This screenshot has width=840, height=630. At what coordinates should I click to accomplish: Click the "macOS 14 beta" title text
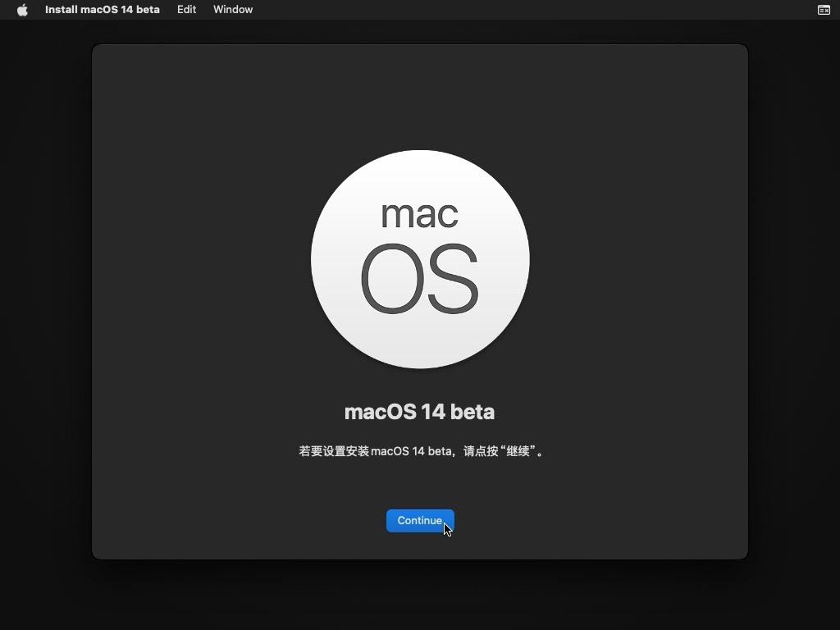tap(420, 411)
